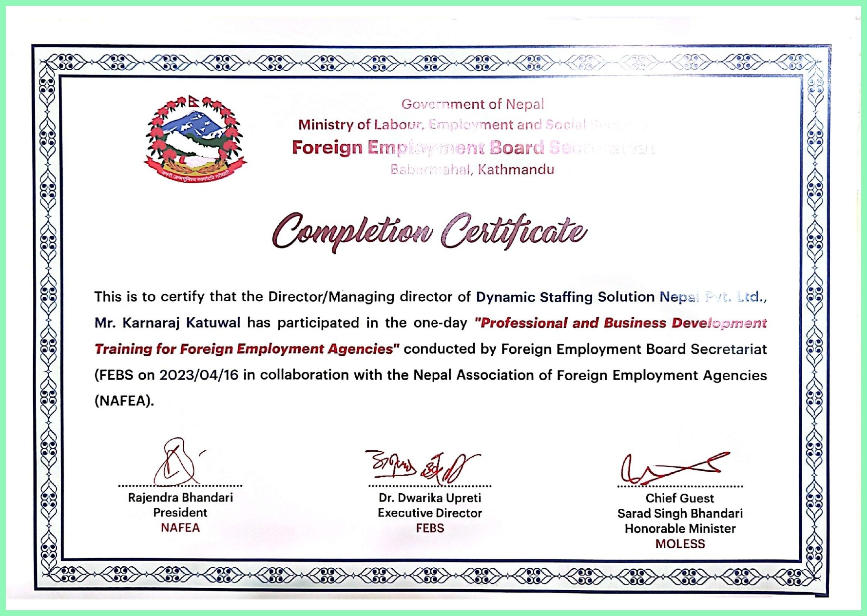867x616 pixels.
Task: Click the 'Chief Guest' label
Action: pos(680,499)
